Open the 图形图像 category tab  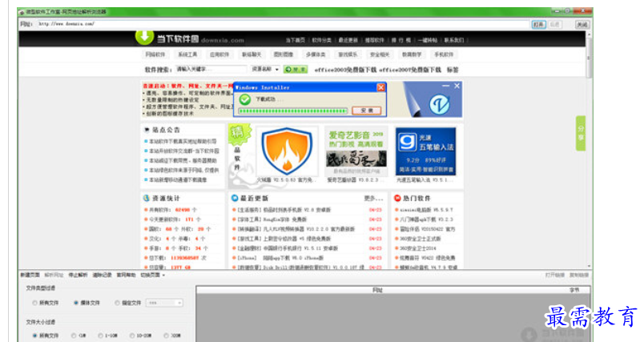[x=284, y=54]
